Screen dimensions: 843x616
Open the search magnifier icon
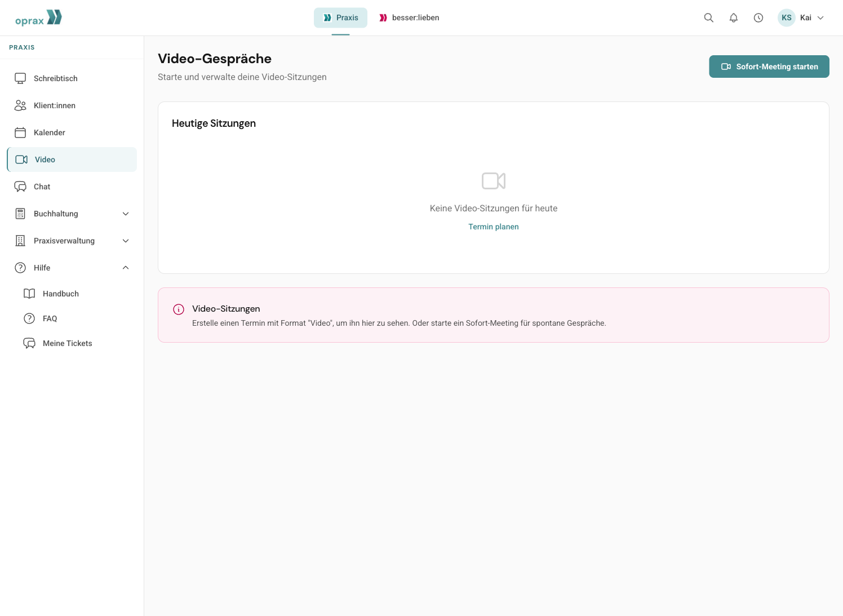tap(709, 17)
